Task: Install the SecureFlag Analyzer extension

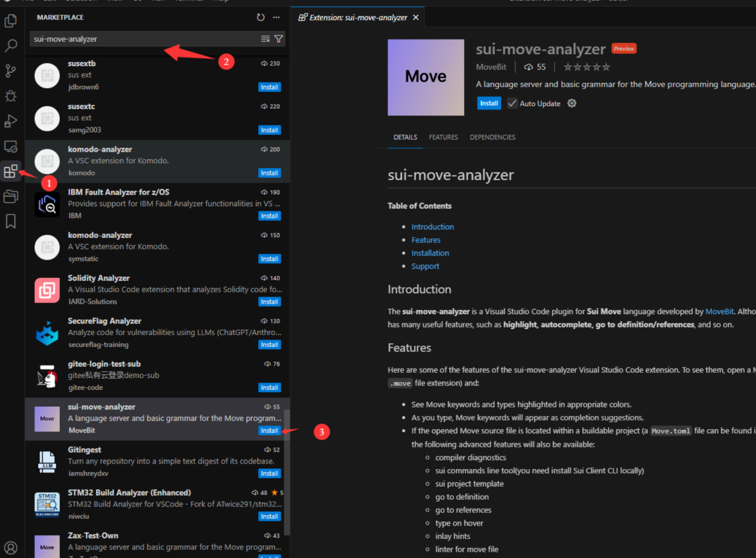Action: tap(269, 345)
